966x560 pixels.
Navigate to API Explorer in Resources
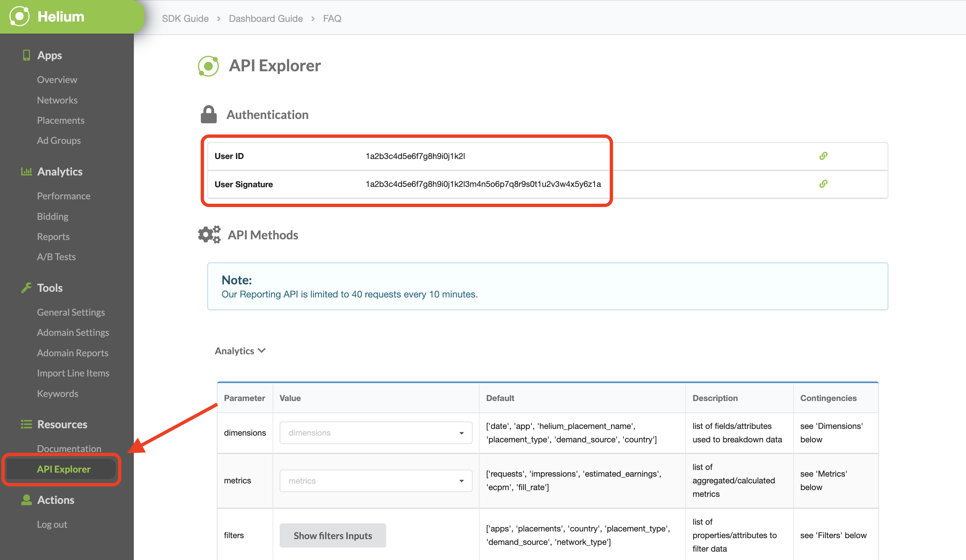tap(64, 469)
